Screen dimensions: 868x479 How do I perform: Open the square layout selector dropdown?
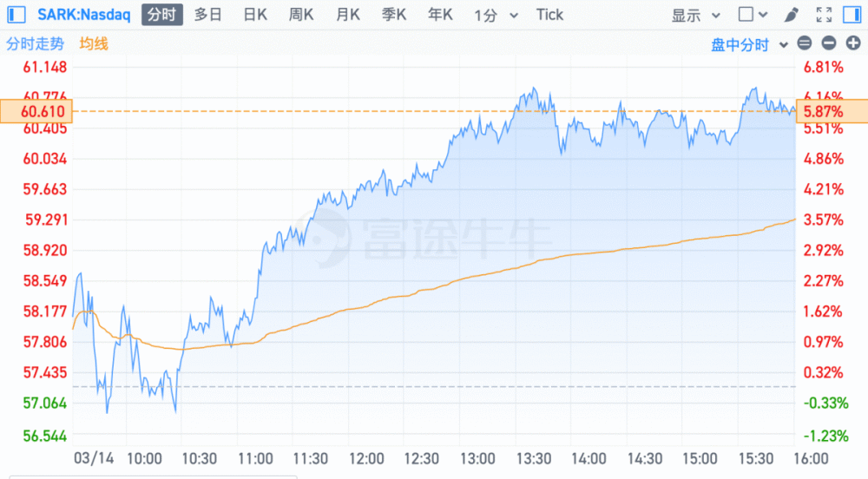click(x=753, y=15)
